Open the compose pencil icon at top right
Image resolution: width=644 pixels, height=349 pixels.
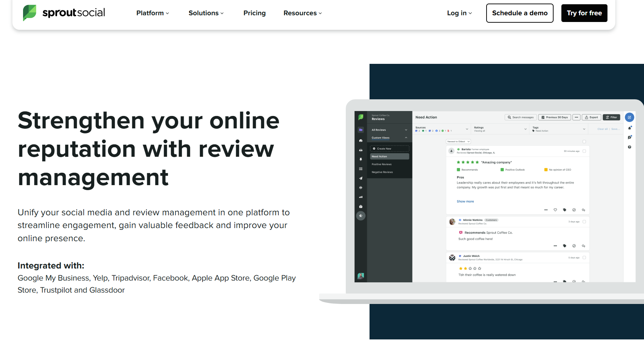click(x=629, y=117)
